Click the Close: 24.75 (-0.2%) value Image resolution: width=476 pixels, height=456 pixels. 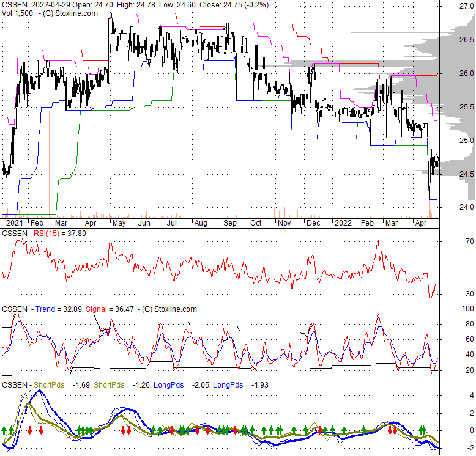tap(234, 5)
